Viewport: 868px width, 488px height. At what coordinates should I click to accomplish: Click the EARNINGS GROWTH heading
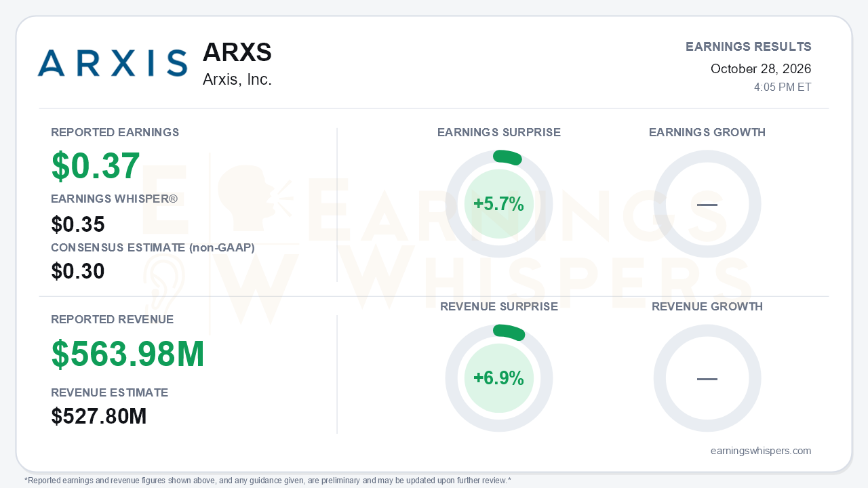click(x=707, y=132)
